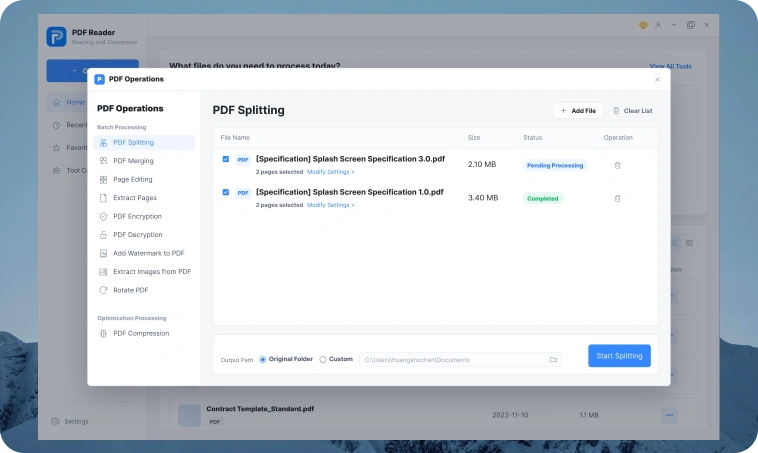Click Modify Settings for Specification 3.0.pdf

[x=331, y=172]
